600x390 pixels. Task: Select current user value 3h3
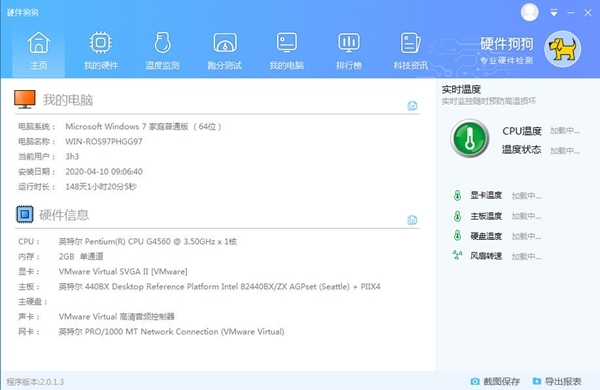click(x=72, y=157)
